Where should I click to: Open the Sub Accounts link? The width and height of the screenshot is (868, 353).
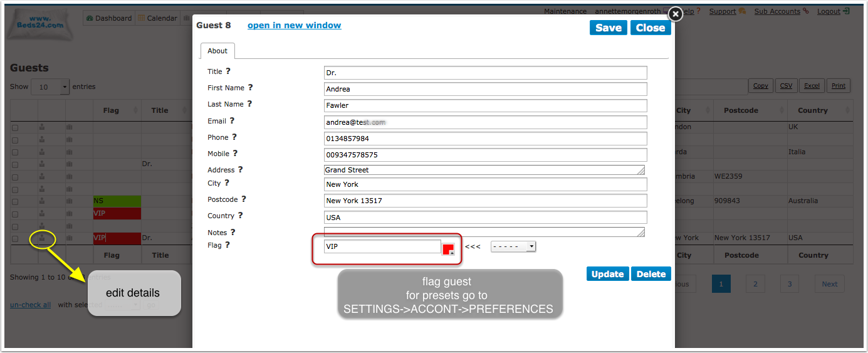(777, 11)
